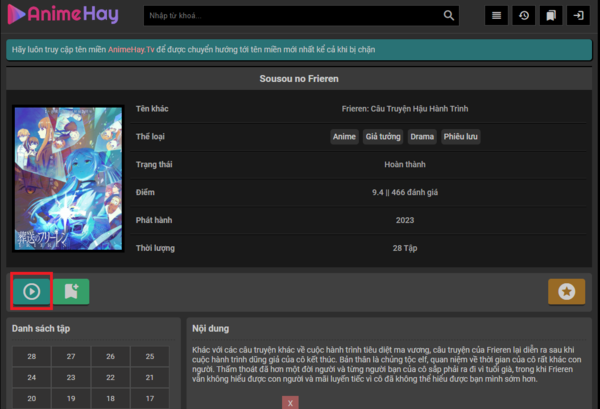
Task: Click the Frieren: Câu Truyện Hậu Hành Trình name
Action: click(x=405, y=109)
